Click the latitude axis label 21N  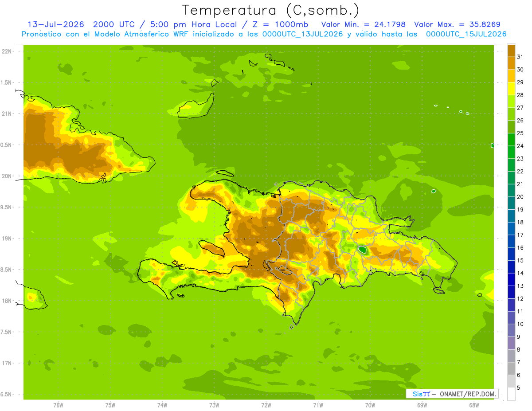[8, 114]
